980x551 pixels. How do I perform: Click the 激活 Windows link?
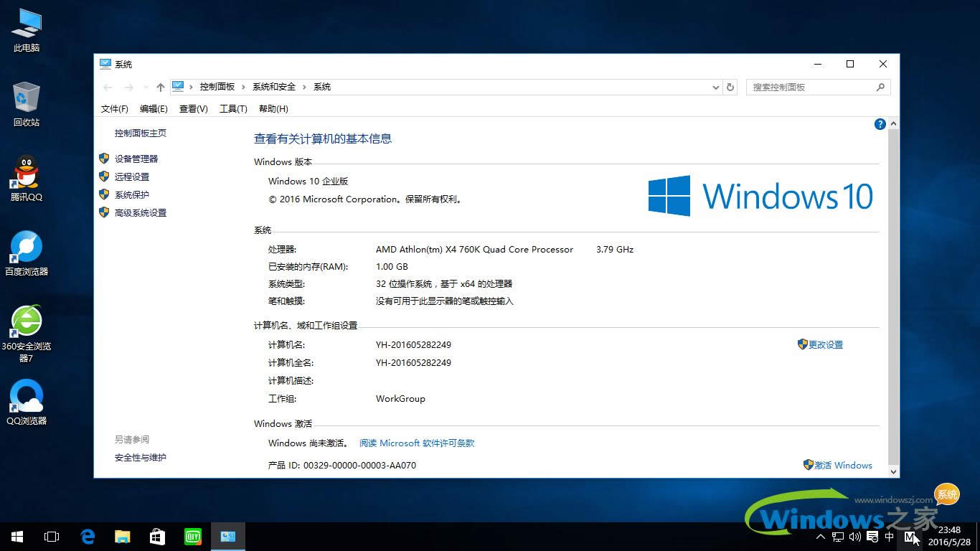pyautogui.click(x=844, y=465)
